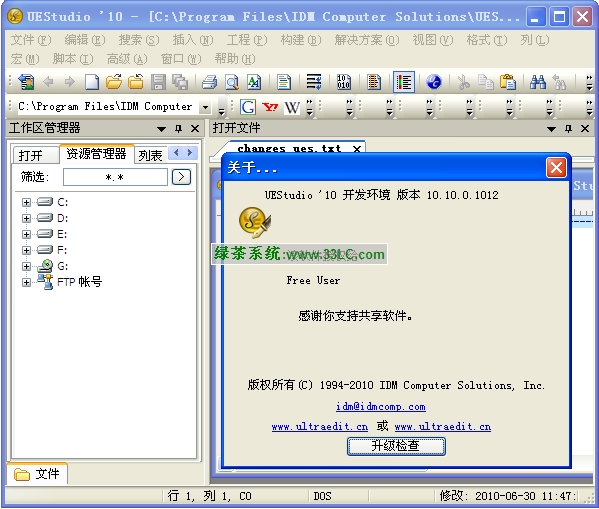Click the New File toolbar icon
This screenshot has width=599, height=509.
tap(92, 82)
